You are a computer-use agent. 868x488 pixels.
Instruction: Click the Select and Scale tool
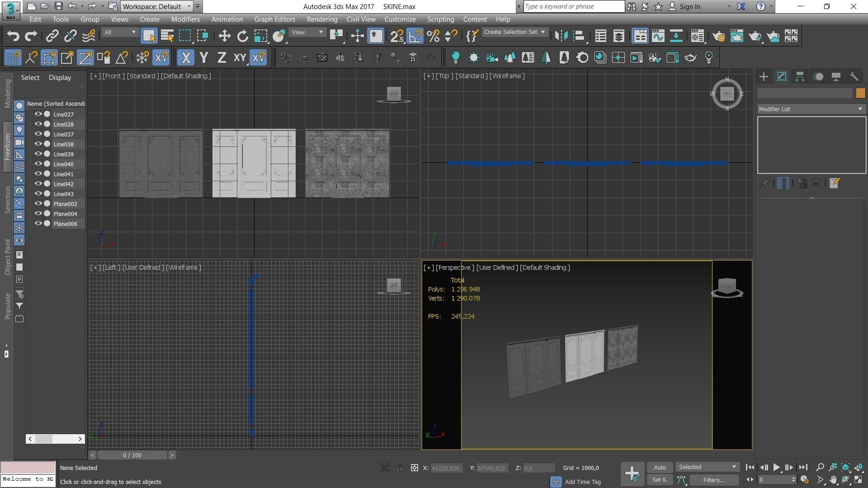pyautogui.click(x=261, y=36)
